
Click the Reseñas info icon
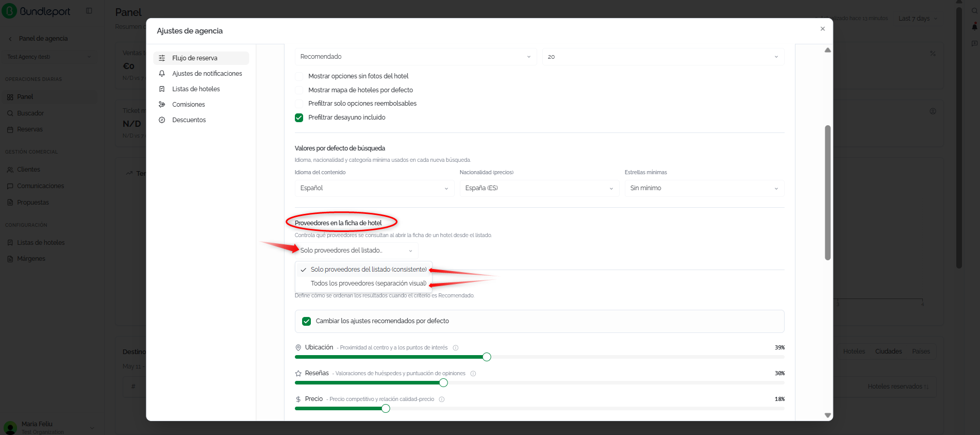473,374
